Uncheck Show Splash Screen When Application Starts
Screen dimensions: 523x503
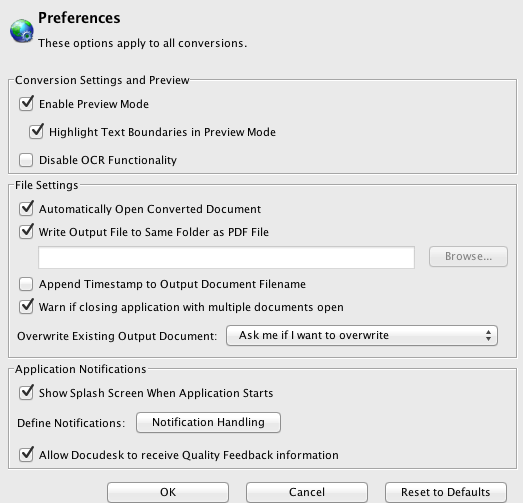point(26,393)
